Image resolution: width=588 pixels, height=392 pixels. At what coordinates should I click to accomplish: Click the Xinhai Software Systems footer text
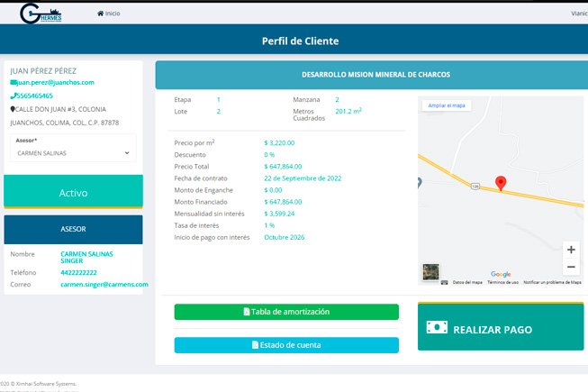click(38, 384)
